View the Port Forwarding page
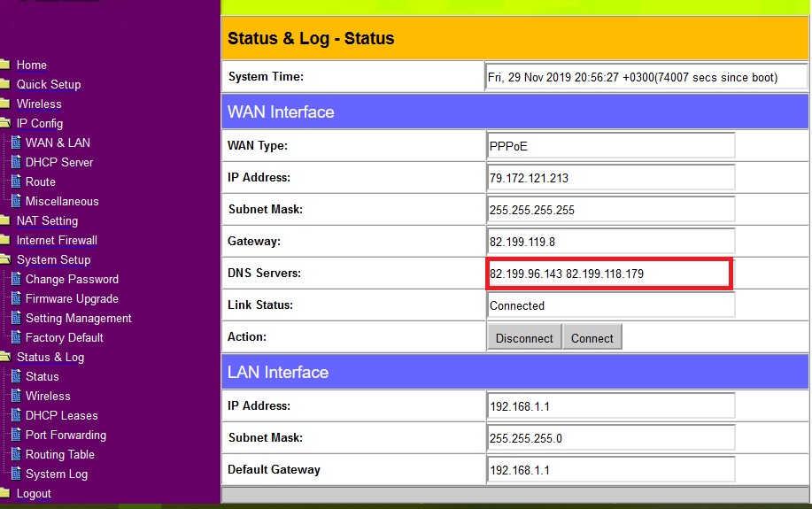This screenshot has height=509, width=812. (x=66, y=436)
